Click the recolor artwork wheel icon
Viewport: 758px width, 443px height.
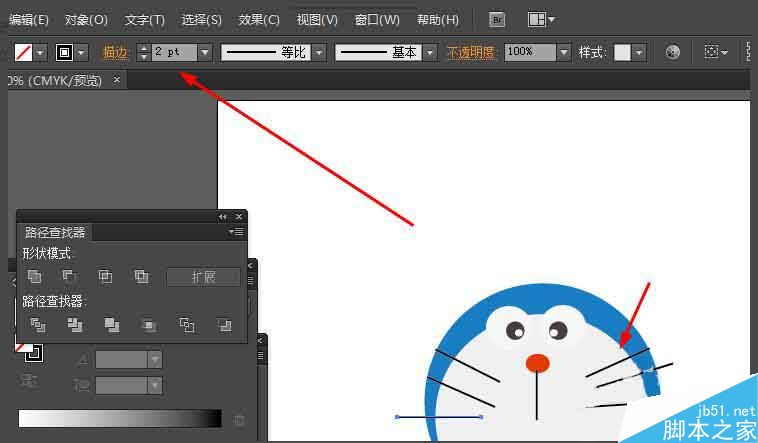tap(672, 52)
